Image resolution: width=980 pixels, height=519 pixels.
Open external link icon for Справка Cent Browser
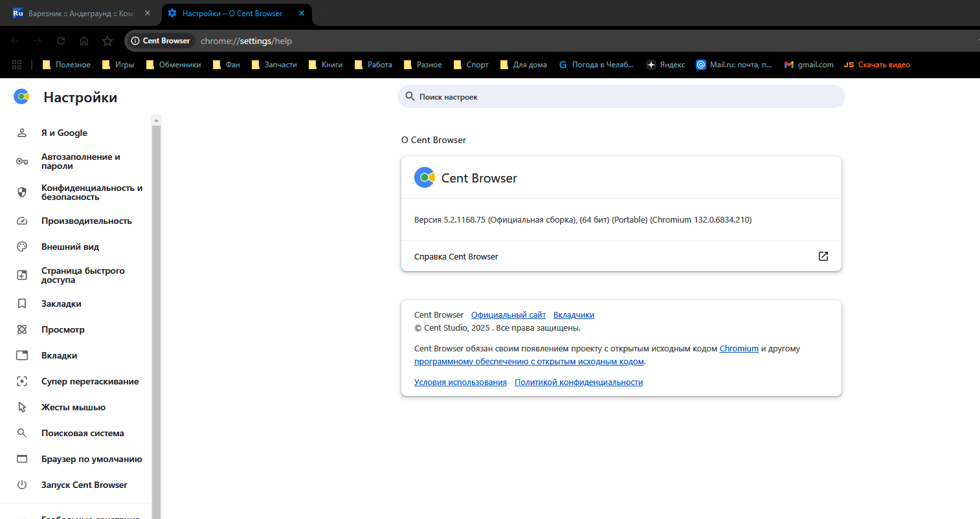pyautogui.click(x=823, y=256)
